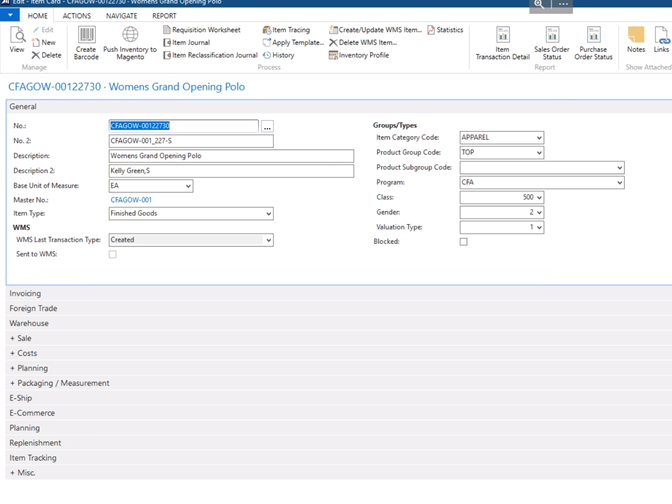Open the Gender dropdown

tap(539, 213)
